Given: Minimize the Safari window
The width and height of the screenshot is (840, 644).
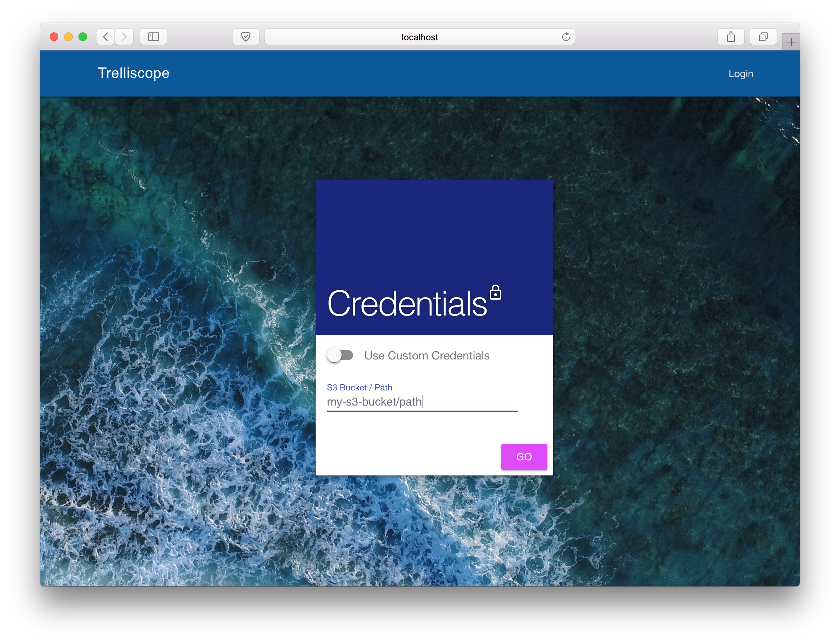Looking at the screenshot, I should pos(69,37).
